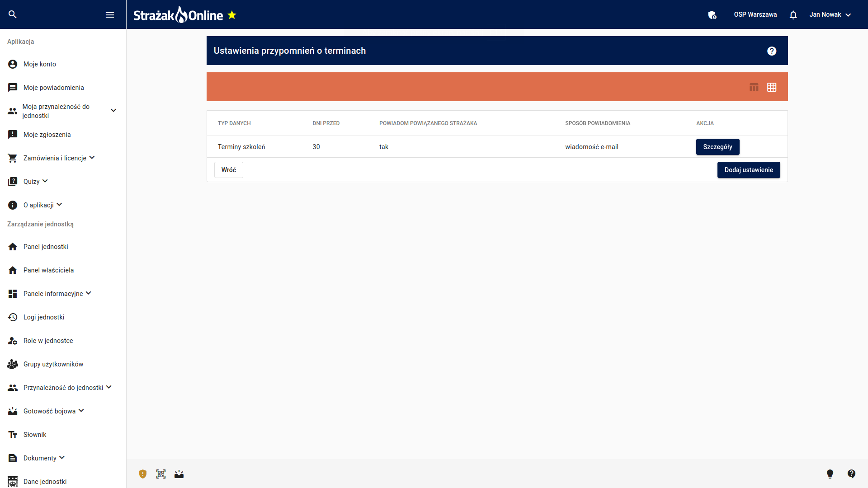Open Moje powiadomienia menu item
The width and height of the screenshot is (868, 488).
coord(53,88)
